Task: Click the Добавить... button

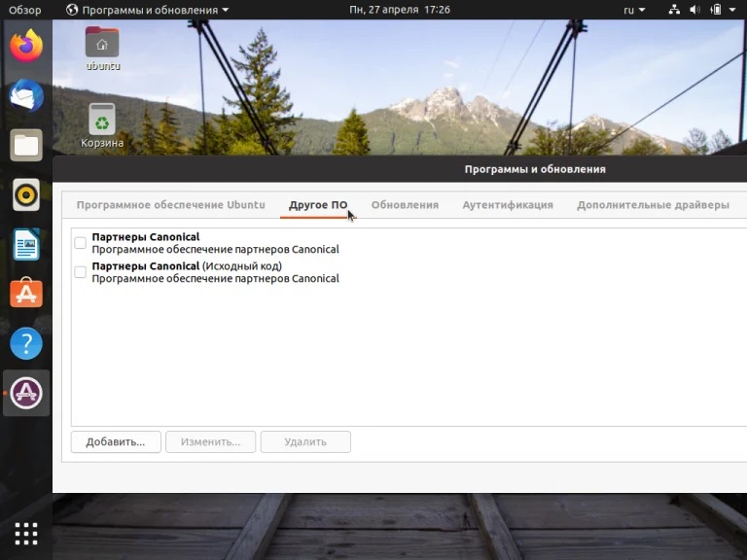Action: click(x=116, y=442)
